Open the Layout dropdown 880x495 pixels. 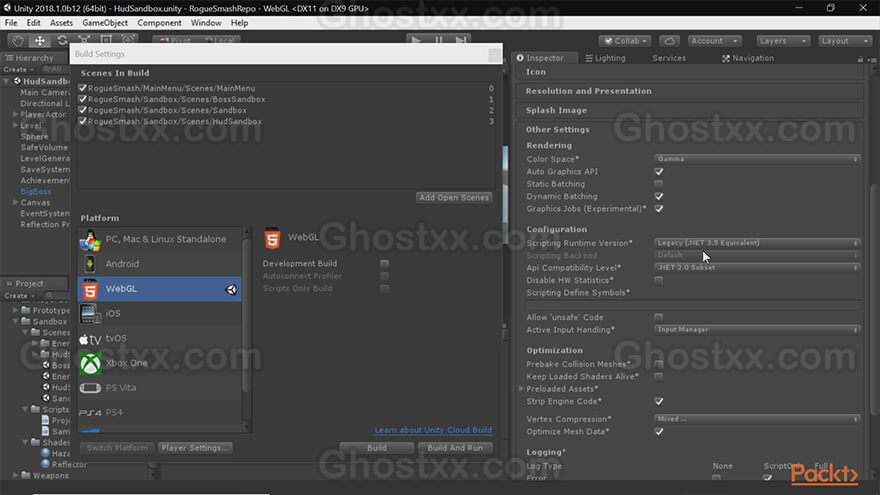[845, 41]
